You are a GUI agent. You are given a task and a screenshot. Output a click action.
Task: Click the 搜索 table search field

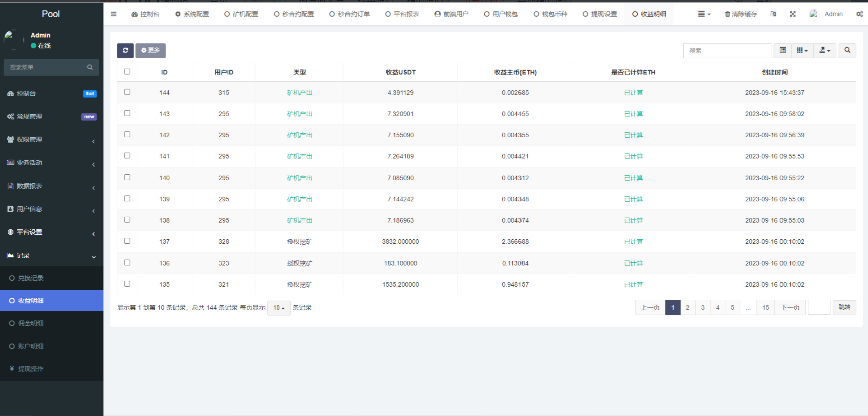click(x=727, y=50)
